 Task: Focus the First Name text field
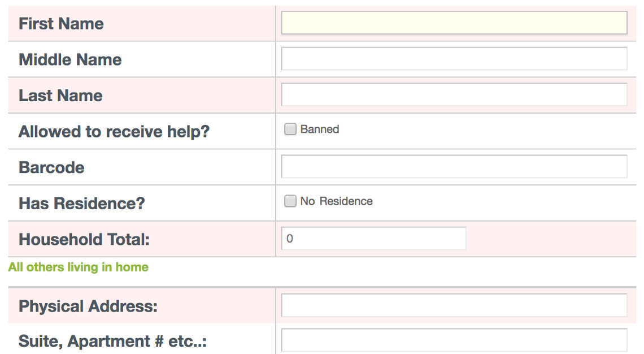(454, 23)
